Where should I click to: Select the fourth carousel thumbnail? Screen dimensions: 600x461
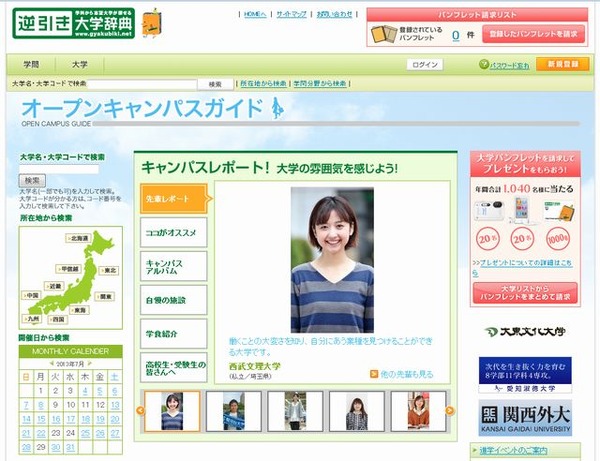click(x=357, y=411)
